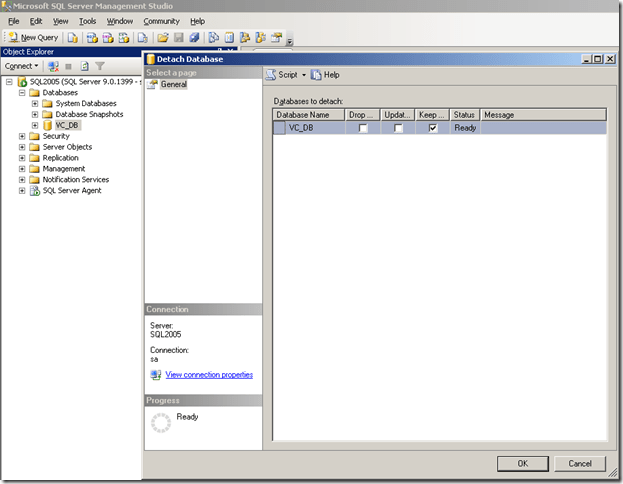Click the Open File folder icon in toolbar
The height and width of the screenshot is (484, 623).
[162, 38]
